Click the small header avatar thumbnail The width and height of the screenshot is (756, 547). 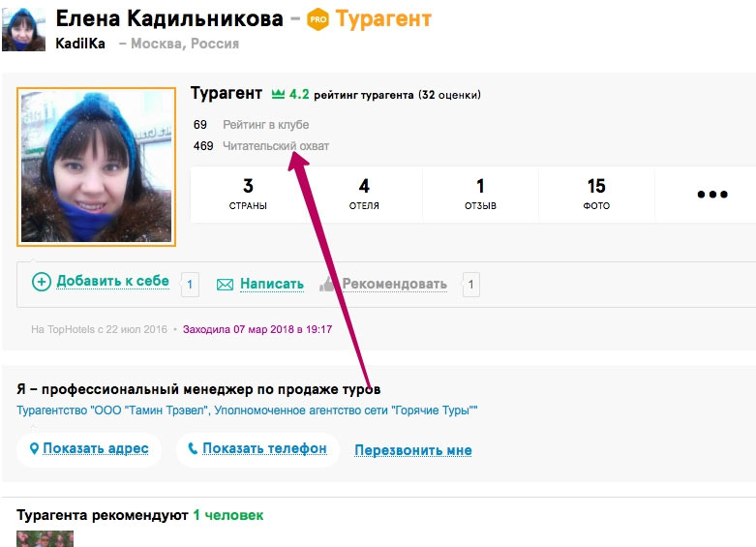(x=23, y=29)
